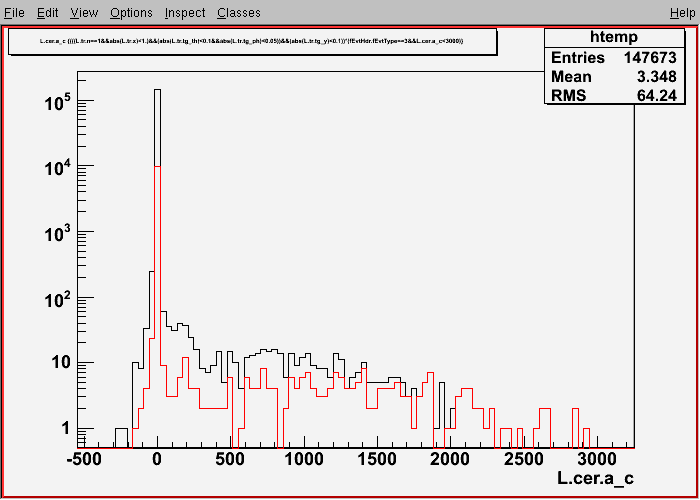Open the View menu

pyautogui.click(x=84, y=13)
